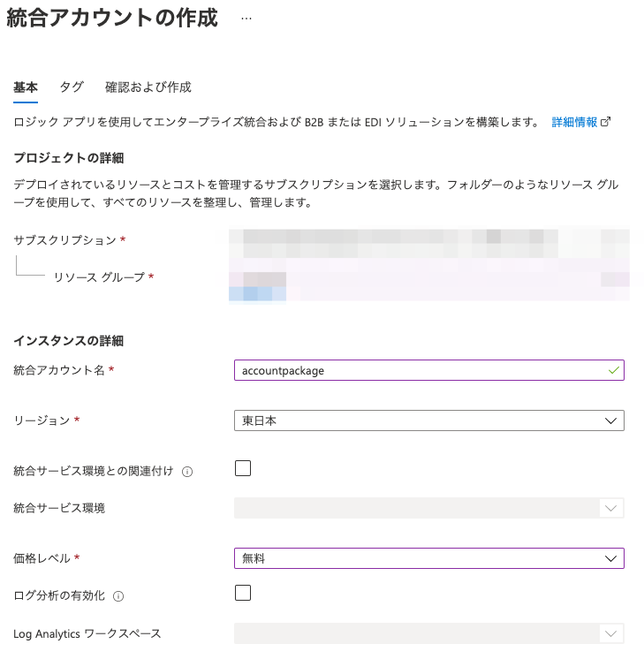
Task: Tick the ログ分析の有効化 checkbox
Action: tap(243, 593)
